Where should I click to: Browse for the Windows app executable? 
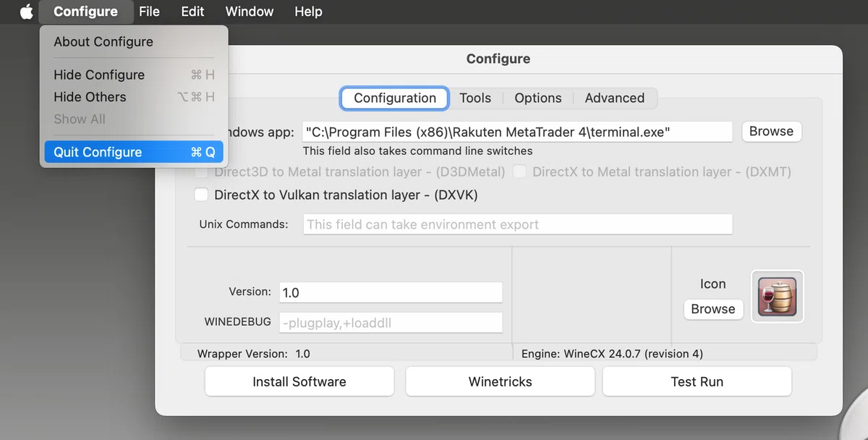(x=771, y=132)
